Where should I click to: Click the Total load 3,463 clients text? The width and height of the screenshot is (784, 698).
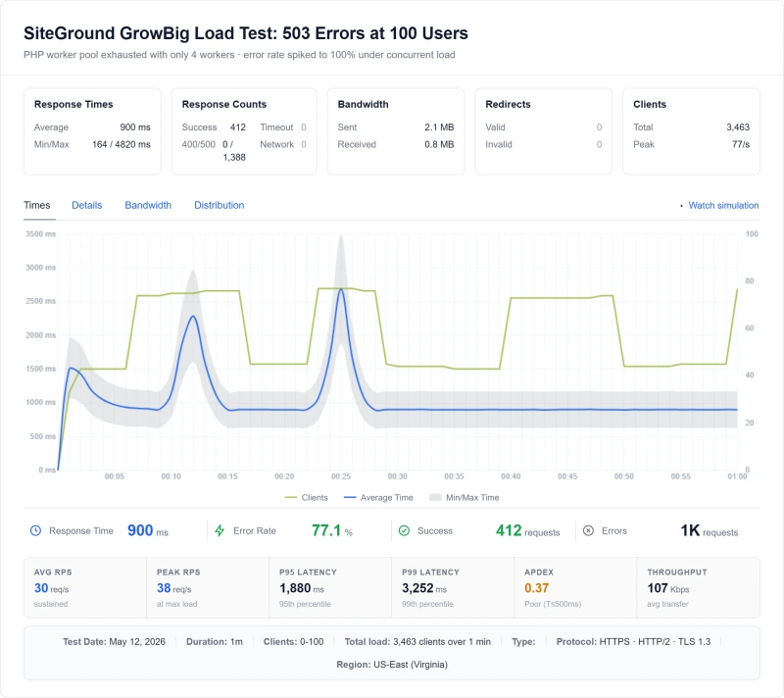417,641
